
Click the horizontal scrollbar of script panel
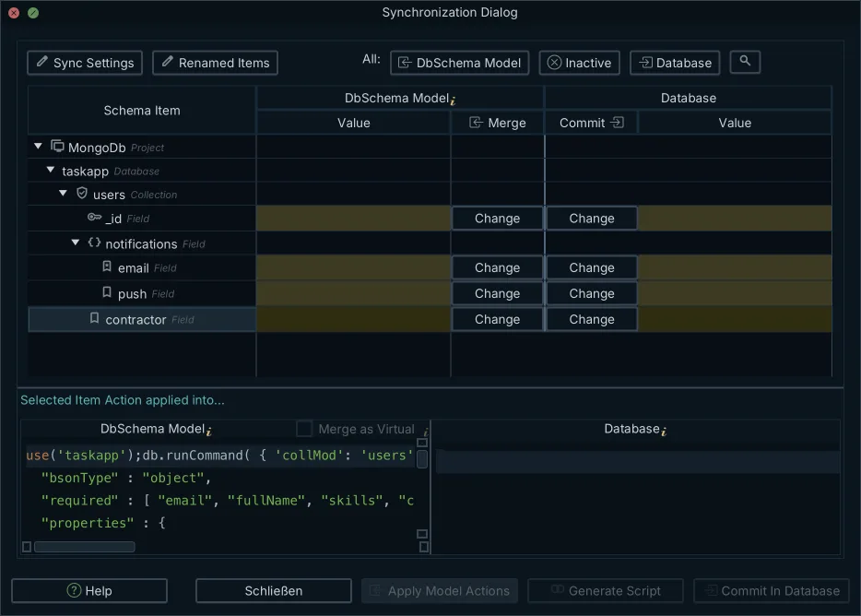[x=85, y=547]
